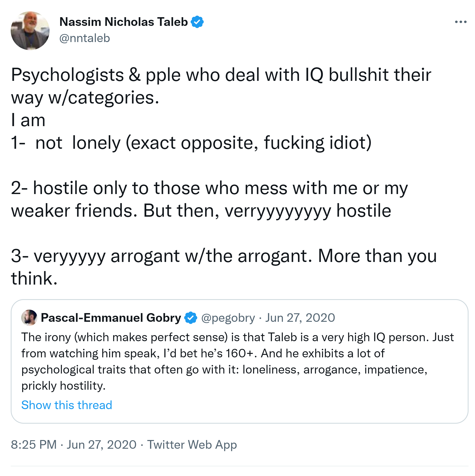Screen dimensions: 475x476
Task: Click the "1- not lonely" line
Action: tap(191, 143)
